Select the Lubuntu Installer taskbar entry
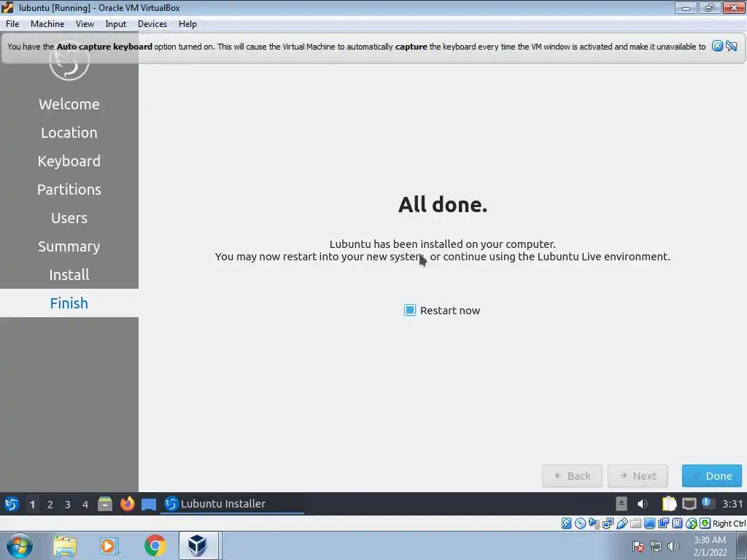The image size is (747, 560). [233, 504]
